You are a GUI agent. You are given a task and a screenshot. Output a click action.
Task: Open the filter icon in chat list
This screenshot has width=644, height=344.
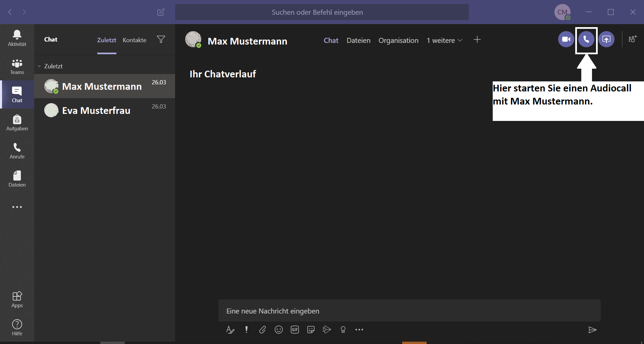(x=161, y=40)
